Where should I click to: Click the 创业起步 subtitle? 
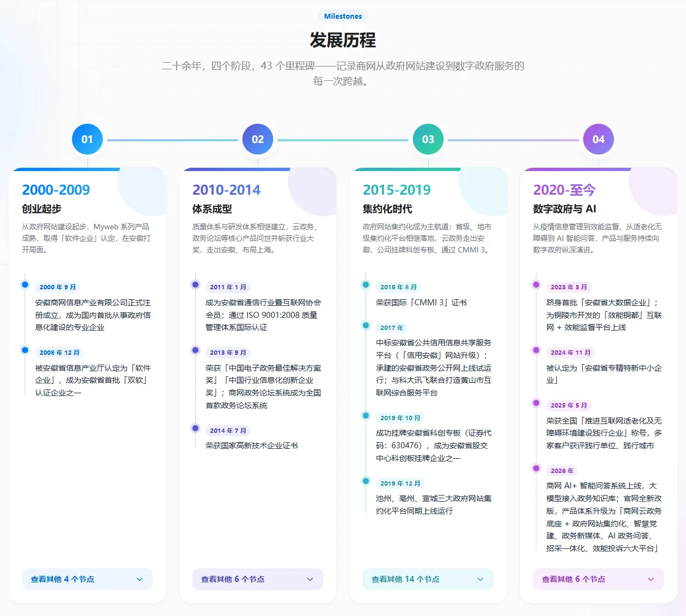coord(42,209)
